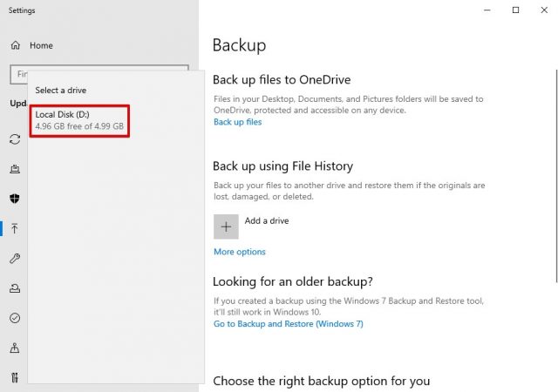Open Find my device icon
The image size is (558, 392).
pos(15,348)
